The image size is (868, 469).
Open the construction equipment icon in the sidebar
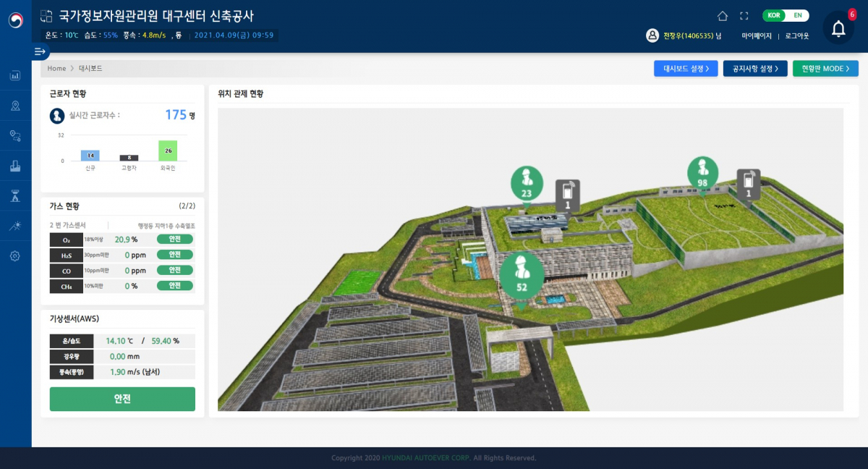14,165
